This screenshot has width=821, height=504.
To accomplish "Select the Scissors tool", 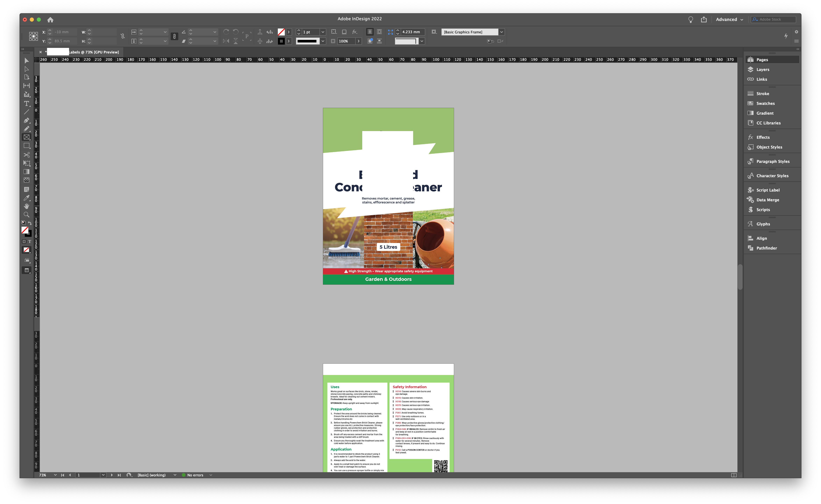I will coord(26,155).
